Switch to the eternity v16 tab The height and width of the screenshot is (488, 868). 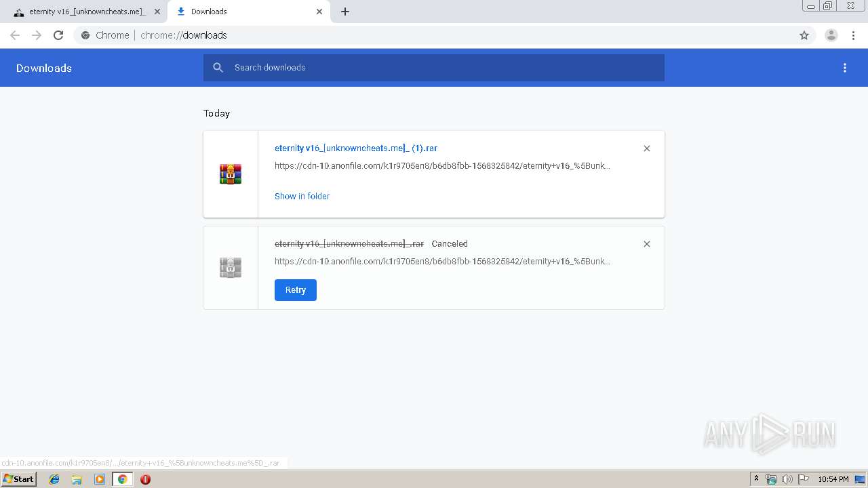[85, 12]
